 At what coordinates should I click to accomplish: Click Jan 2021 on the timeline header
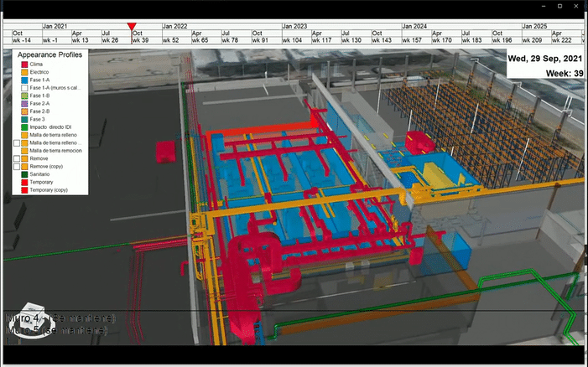coord(55,26)
